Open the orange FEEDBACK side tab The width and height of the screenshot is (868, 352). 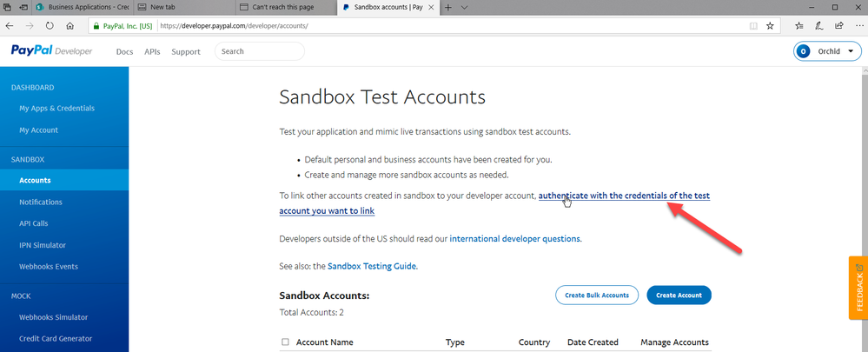point(858,288)
